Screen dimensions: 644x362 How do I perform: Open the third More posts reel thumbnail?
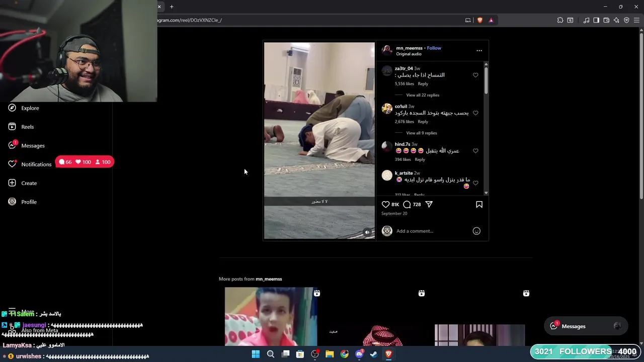[480, 317]
